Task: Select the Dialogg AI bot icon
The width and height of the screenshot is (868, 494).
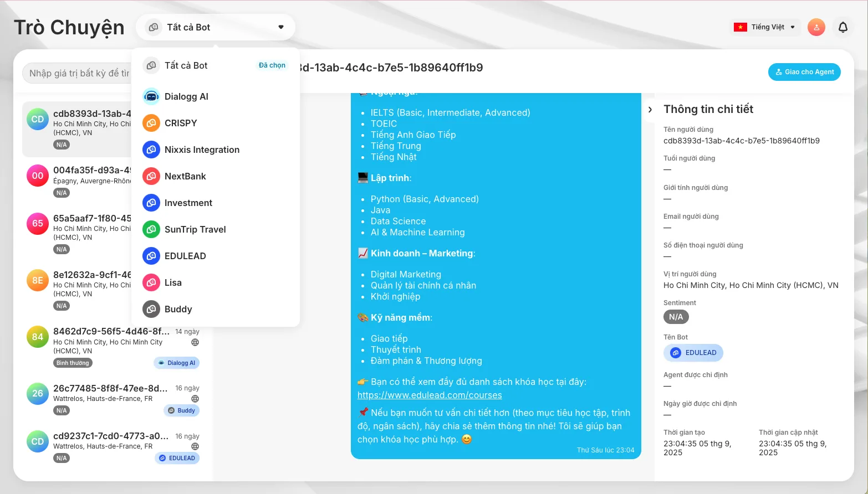Action: [x=150, y=96]
